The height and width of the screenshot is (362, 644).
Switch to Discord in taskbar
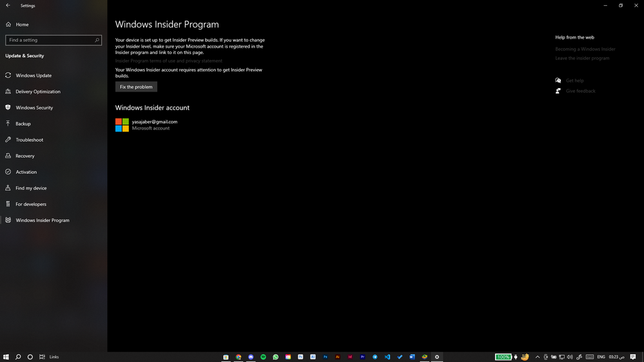[251, 357]
